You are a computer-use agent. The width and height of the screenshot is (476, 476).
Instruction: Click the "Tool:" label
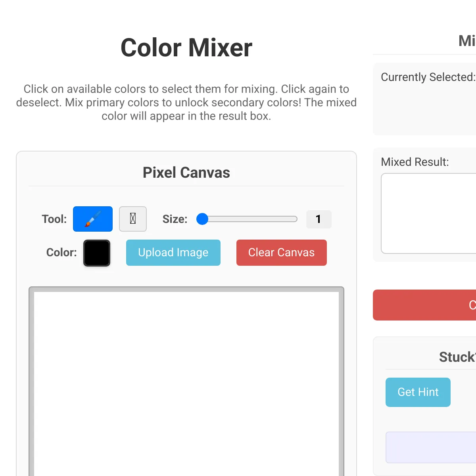click(54, 219)
